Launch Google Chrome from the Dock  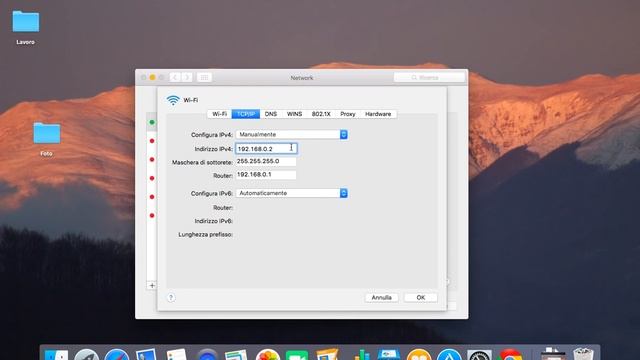pyautogui.click(x=509, y=355)
